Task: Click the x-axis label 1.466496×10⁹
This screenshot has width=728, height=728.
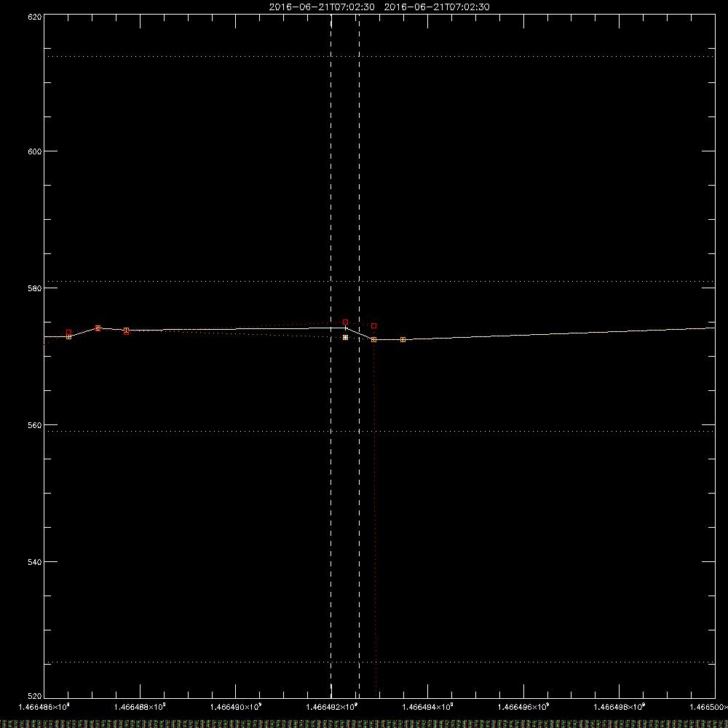Action: pyautogui.click(x=523, y=707)
